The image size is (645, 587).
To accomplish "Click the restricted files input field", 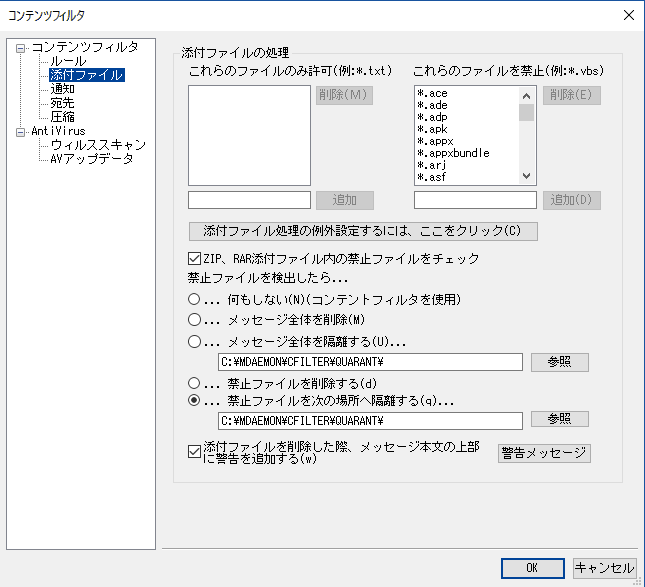I will pos(475,200).
